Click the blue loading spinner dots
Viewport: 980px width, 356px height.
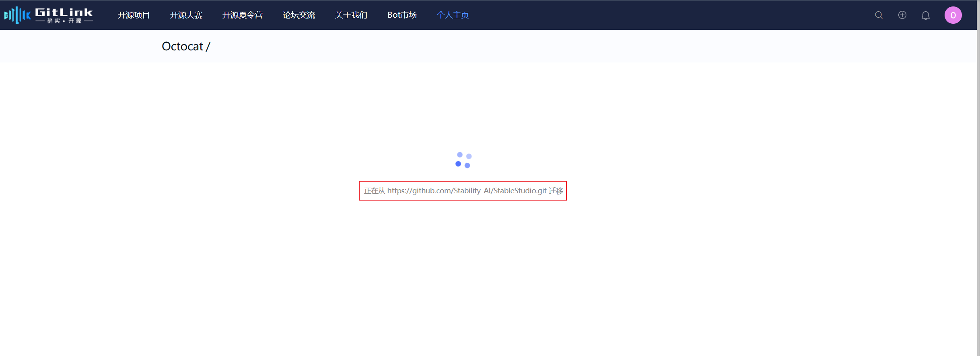click(463, 160)
